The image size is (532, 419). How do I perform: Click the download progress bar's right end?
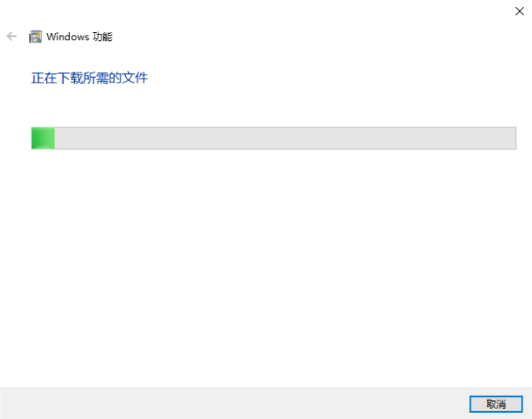(x=511, y=138)
